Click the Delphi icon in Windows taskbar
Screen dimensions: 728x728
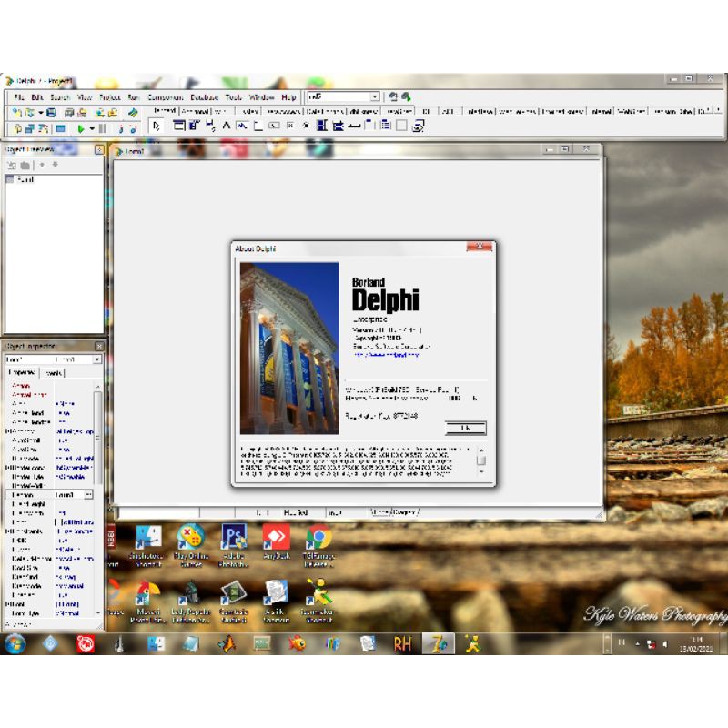(442, 644)
